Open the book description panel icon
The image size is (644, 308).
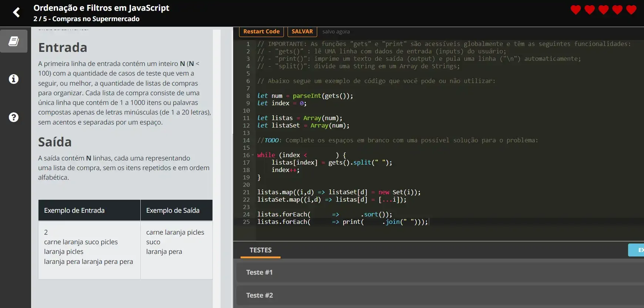click(x=14, y=41)
